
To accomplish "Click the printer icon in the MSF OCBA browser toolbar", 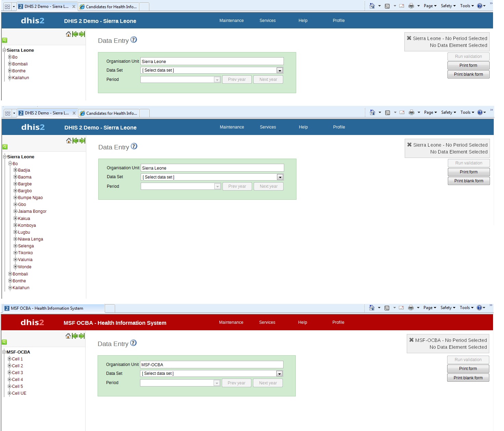I will 411,308.
